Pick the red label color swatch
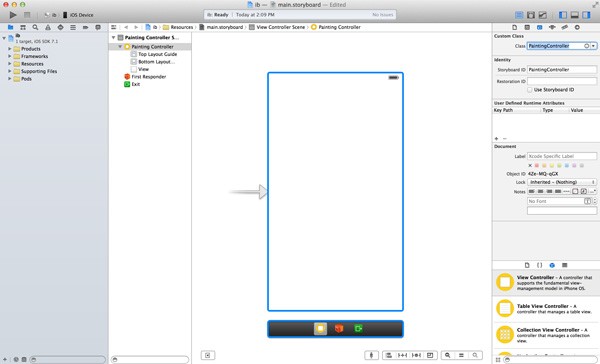The height and width of the screenshot is (364, 600). coord(537,166)
